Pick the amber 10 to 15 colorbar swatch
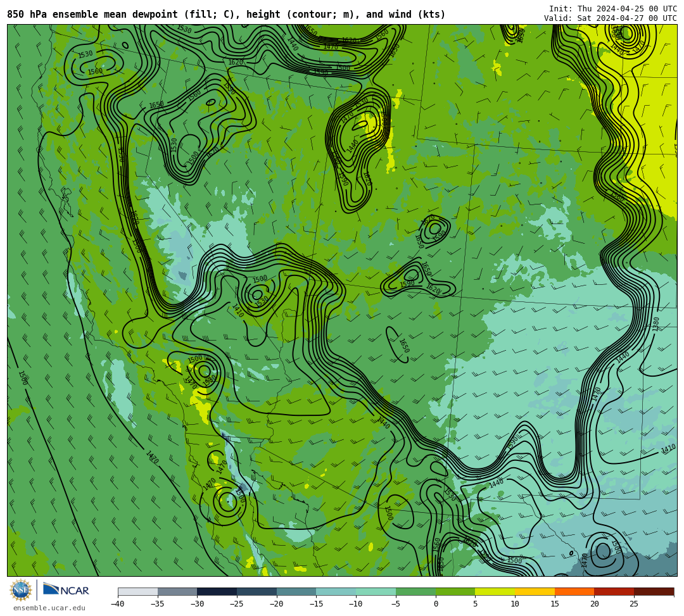The height and width of the screenshot is (616, 684). [535, 591]
